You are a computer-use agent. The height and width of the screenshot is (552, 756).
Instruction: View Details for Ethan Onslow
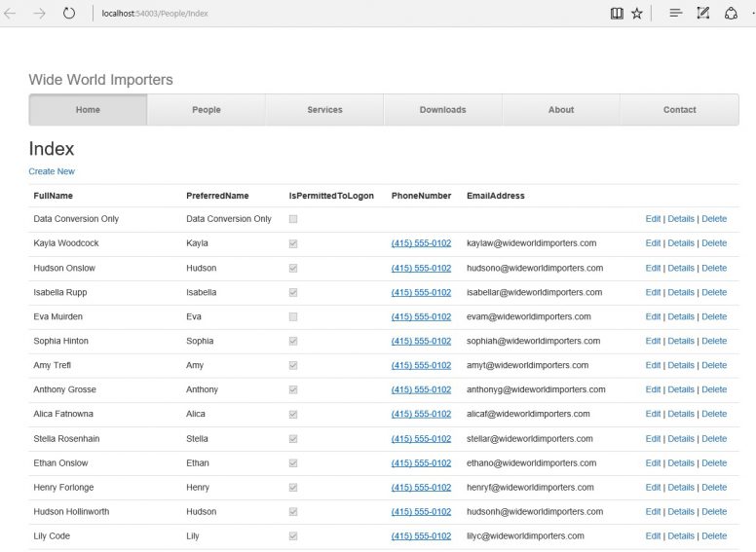[x=681, y=462]
